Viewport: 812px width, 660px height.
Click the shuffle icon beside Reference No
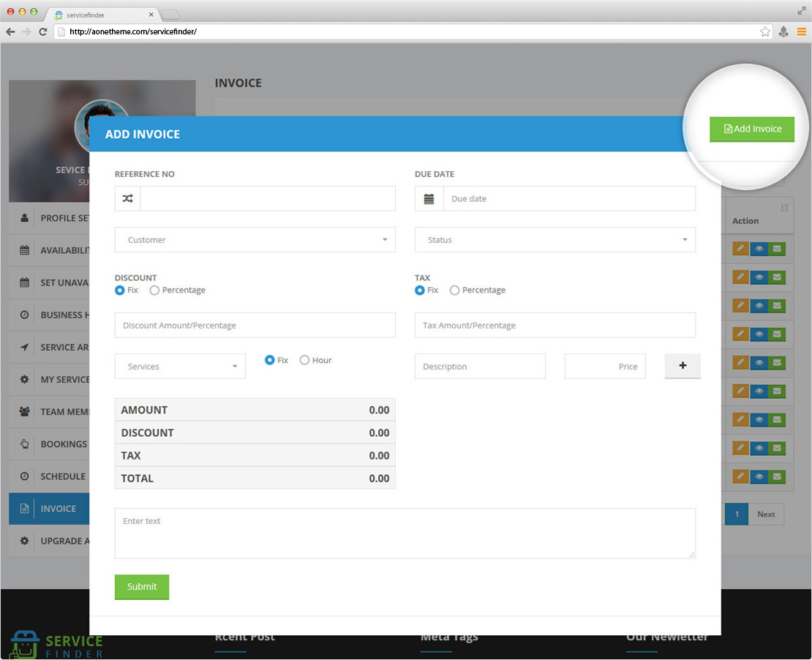[x=127, y=199]
